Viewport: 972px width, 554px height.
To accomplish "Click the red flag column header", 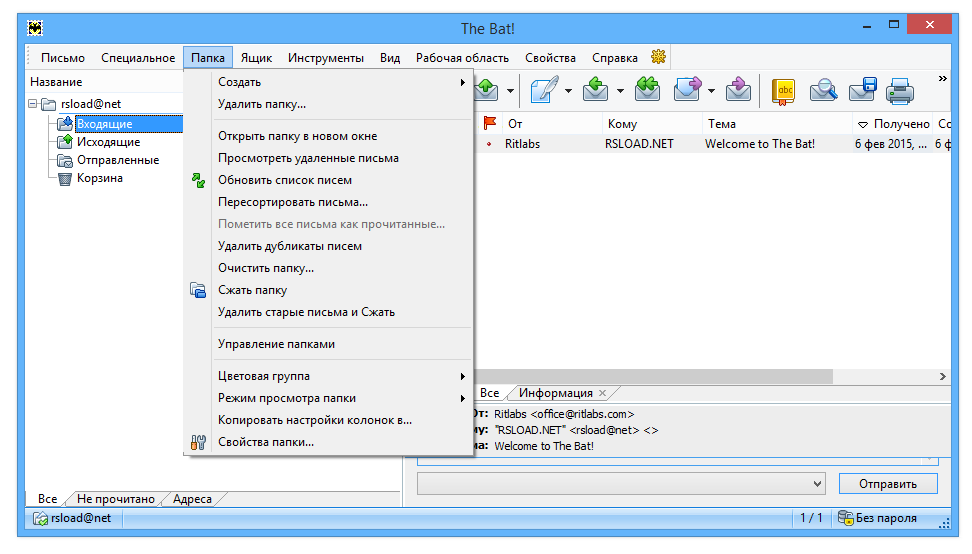I will click(490, 123).
